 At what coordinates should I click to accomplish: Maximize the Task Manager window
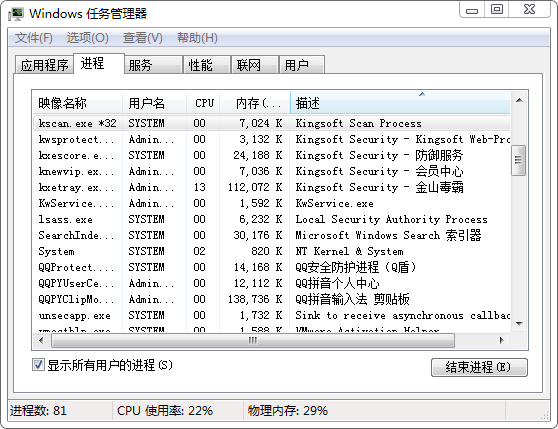(x=497, y=9)
